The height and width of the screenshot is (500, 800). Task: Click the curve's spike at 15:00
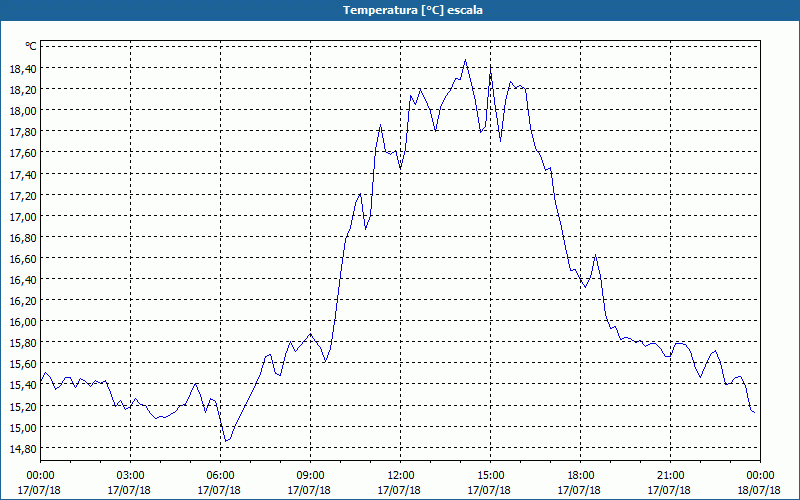pos(490,70)
